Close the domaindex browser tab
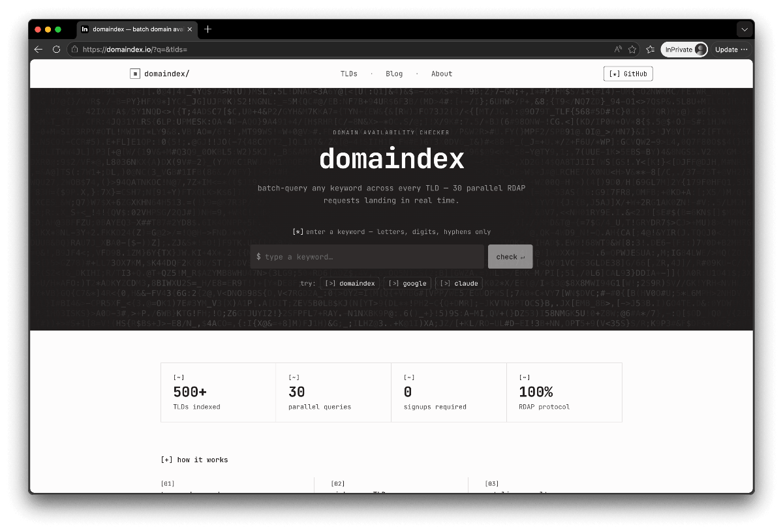The width and height of the screenshot is (783, 532). pyautogui.click(x=190, y=29)
